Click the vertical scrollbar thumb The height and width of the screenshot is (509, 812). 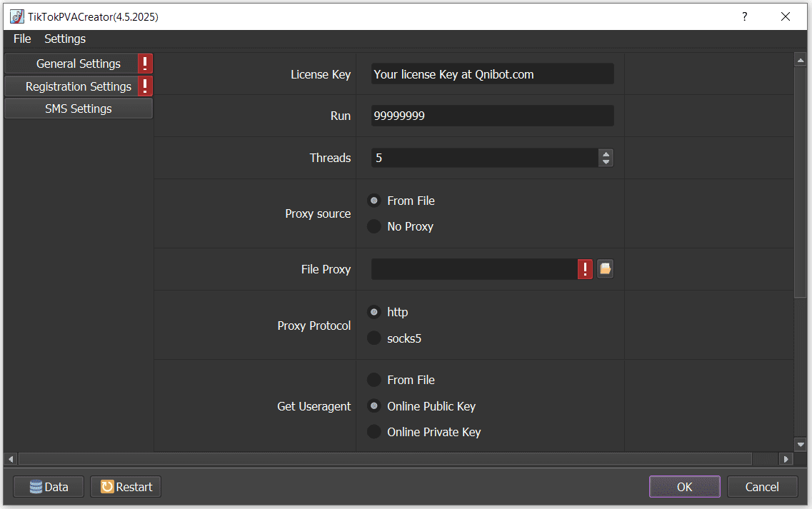(801, 182)
